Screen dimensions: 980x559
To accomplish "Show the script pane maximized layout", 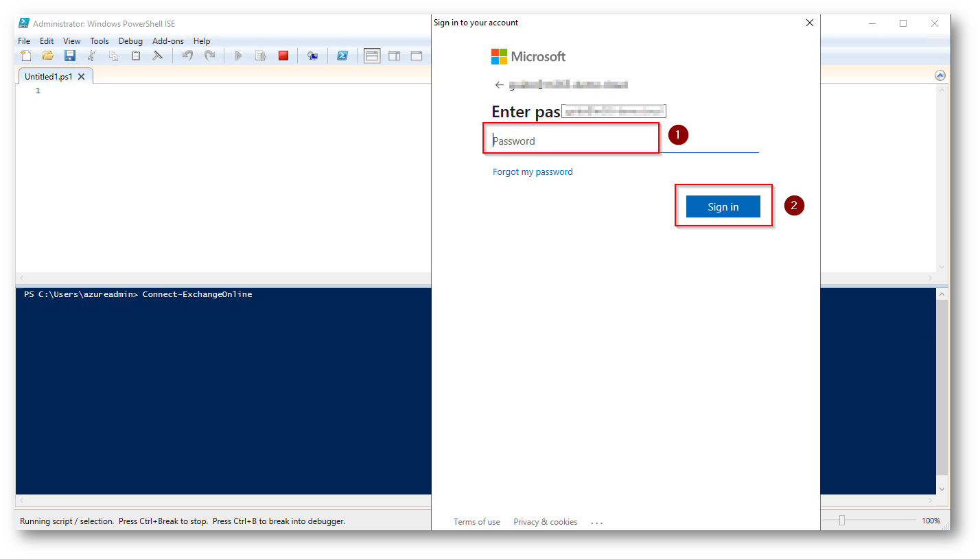I will [x=417, y=56].
